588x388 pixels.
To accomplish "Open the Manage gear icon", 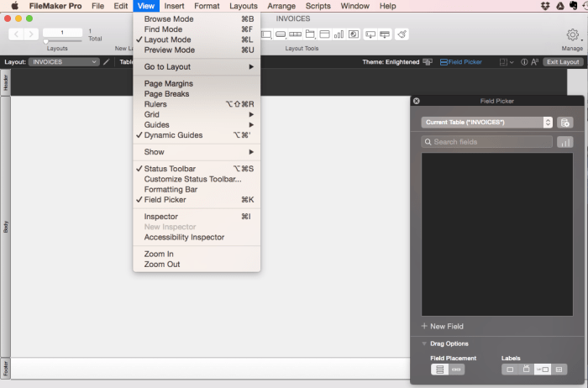I will point(573,34).
